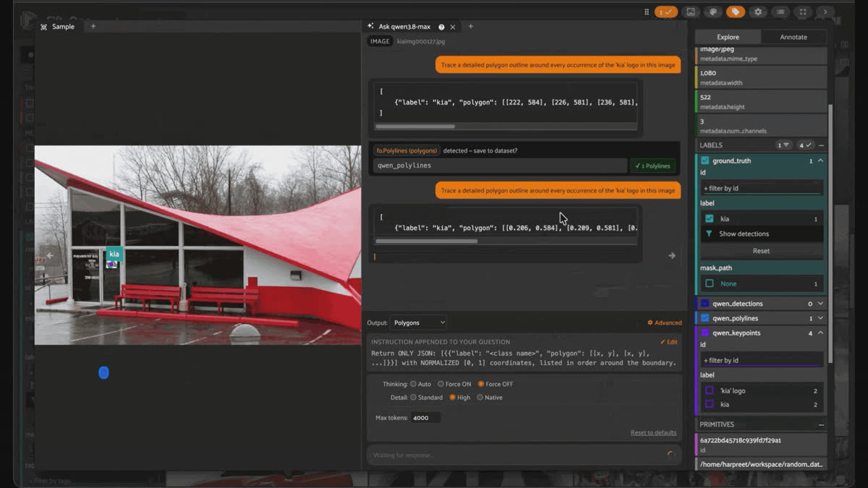Viewport: 868px width, 488px height.
Task: Select the Thinking Auto radio button
Action: (414, 384)
